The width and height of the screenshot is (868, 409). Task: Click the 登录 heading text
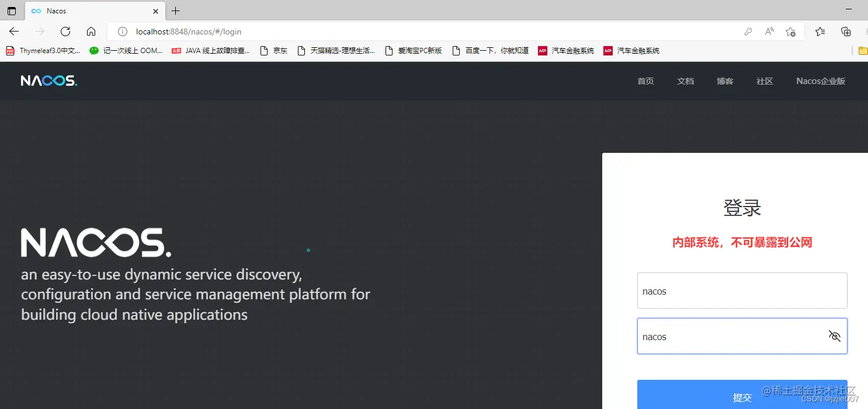tap(742, 208)
